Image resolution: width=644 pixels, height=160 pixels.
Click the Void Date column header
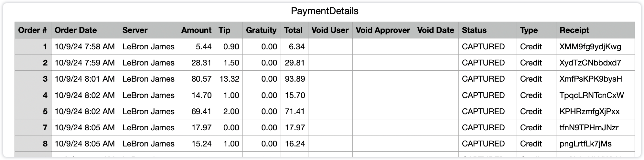click(435, 30)
